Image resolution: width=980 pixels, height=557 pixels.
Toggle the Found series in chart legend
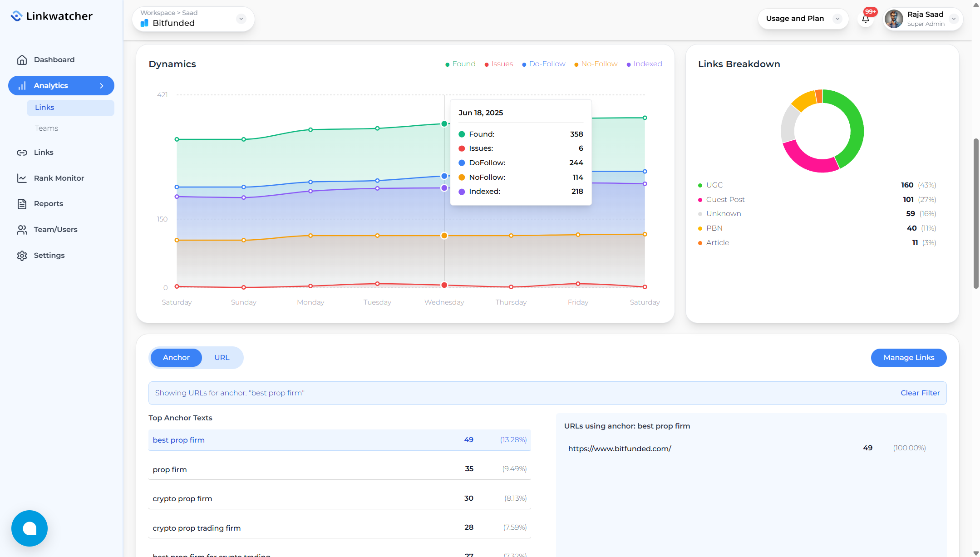pos(460,64)
